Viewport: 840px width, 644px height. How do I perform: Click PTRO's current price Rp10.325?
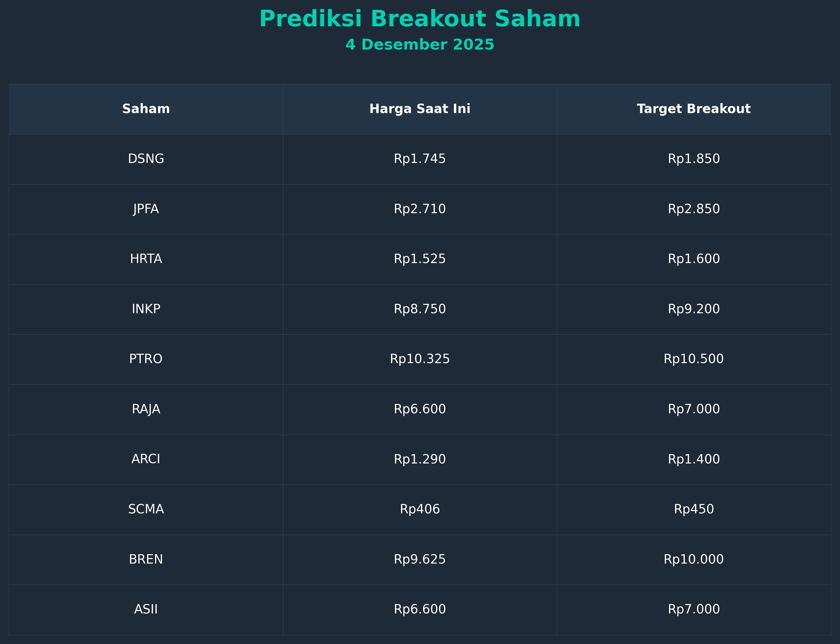click(x=420, y=359)
